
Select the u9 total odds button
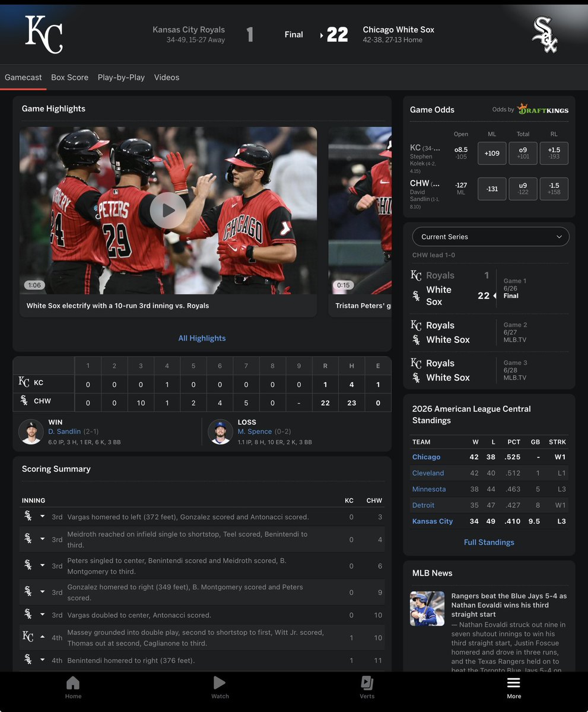tap(523, 189)
